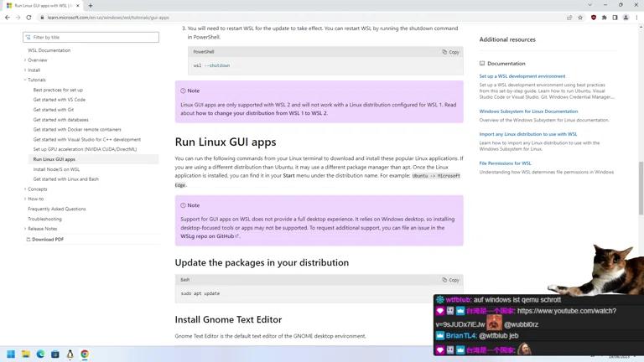Screen dimensions: 644x362
Task: Open a new tab with plus button
Action: click(91, 6)
